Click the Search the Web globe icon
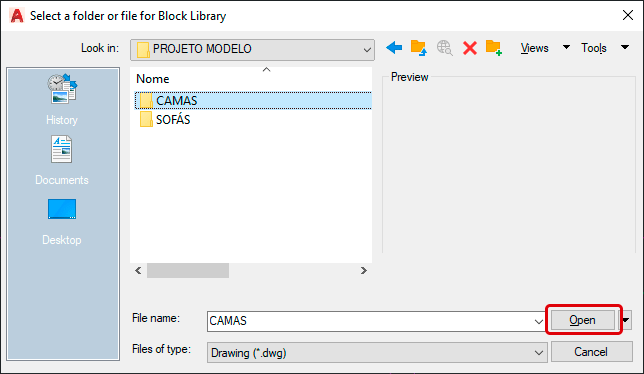The height and width of the screenshot is (374, 644). [444, 48]
